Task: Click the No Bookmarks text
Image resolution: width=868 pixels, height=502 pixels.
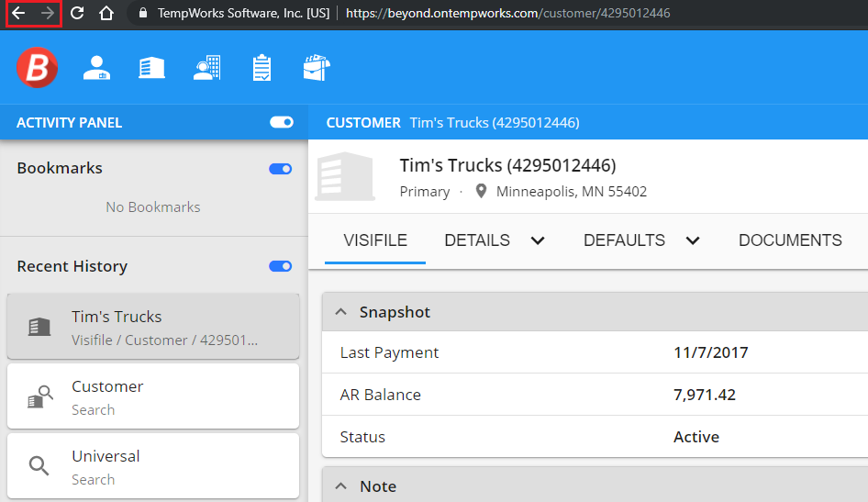Action: [x=153, y=207]
